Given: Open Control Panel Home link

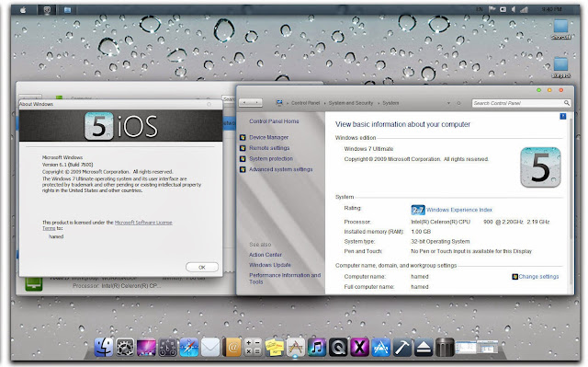Looking at the screenshot, I should tap(274, 121).
